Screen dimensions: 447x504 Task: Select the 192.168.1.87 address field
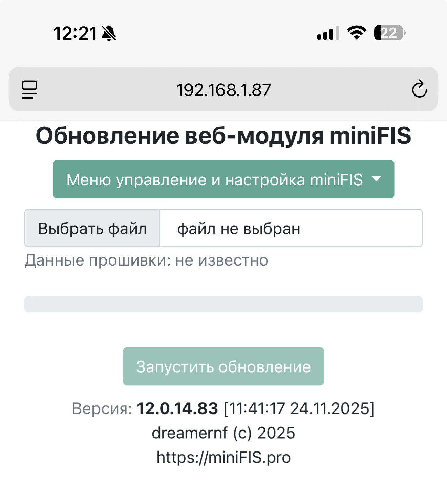tap(223, 90)
